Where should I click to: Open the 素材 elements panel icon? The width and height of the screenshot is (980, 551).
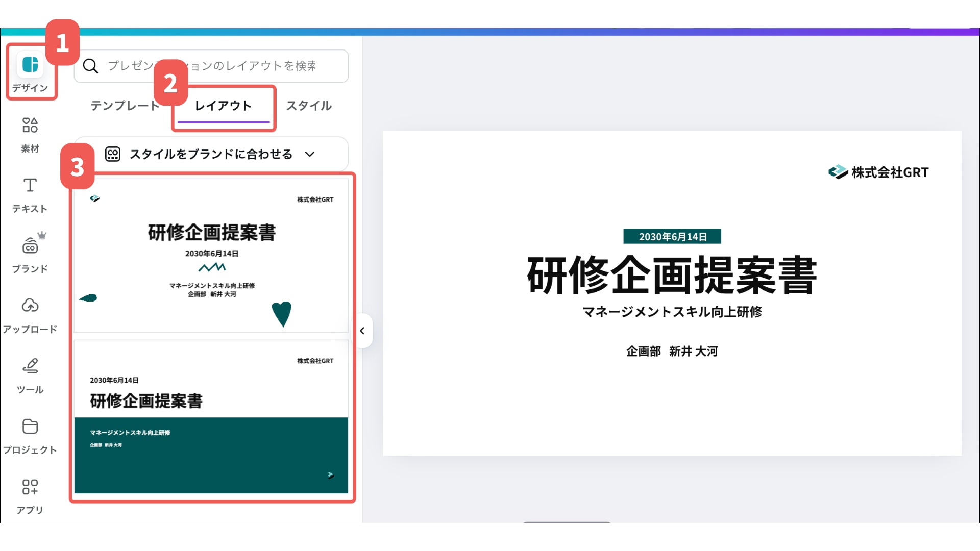coord(30,126)
